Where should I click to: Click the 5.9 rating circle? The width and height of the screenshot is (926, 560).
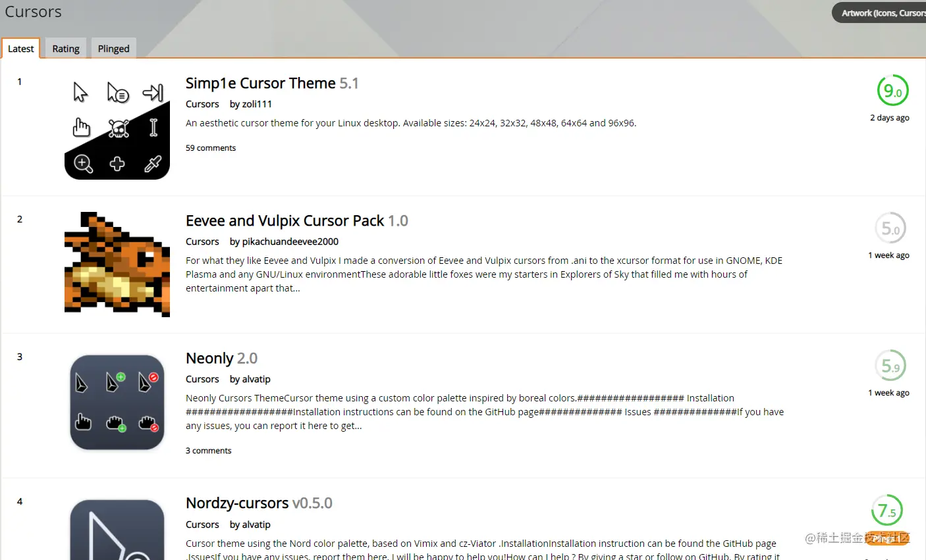(x=890, y=366)
